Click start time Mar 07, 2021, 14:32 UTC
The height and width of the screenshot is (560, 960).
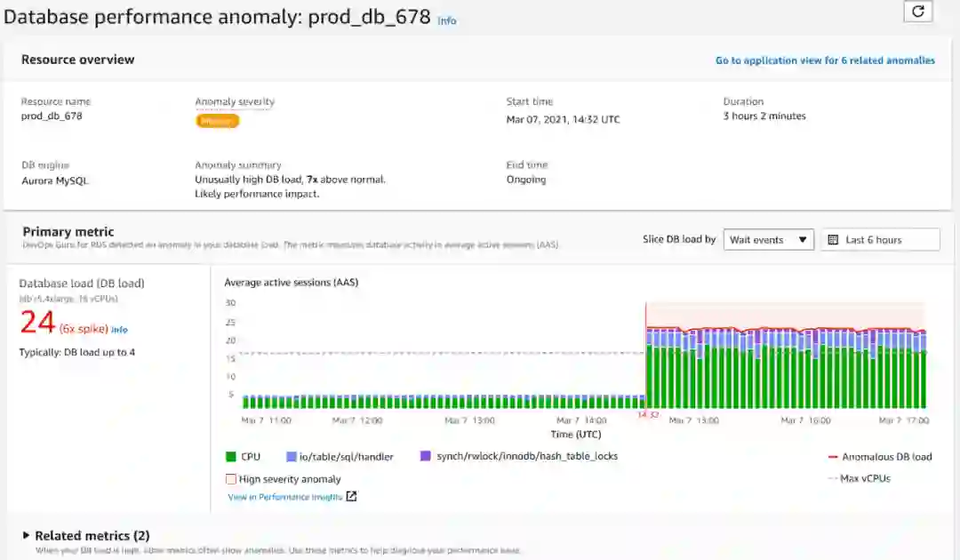coord(563,119)
